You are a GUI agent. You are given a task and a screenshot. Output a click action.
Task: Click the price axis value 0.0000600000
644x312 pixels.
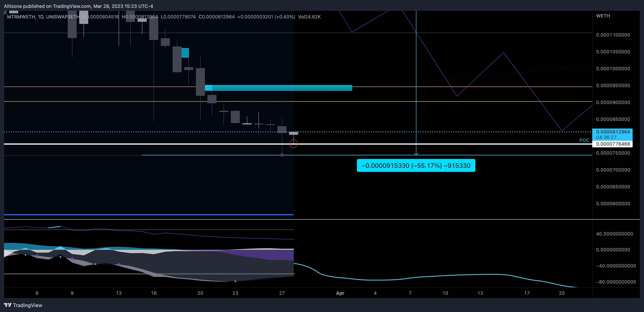coord(613,204)
